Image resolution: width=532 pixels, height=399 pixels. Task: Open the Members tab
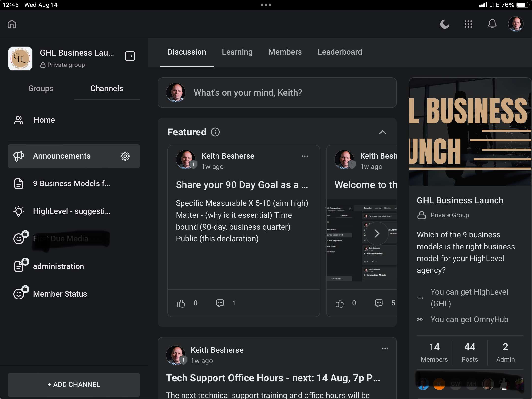click(x=285, y=52)
